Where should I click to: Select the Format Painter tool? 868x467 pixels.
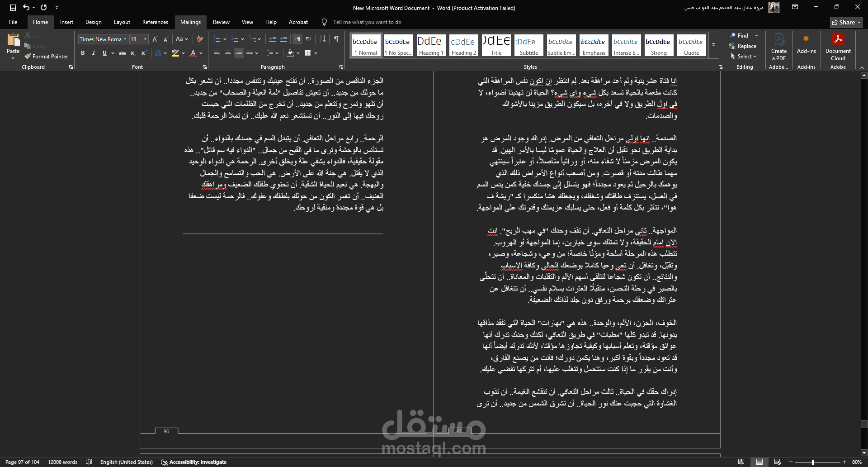(x=46, y=57)
